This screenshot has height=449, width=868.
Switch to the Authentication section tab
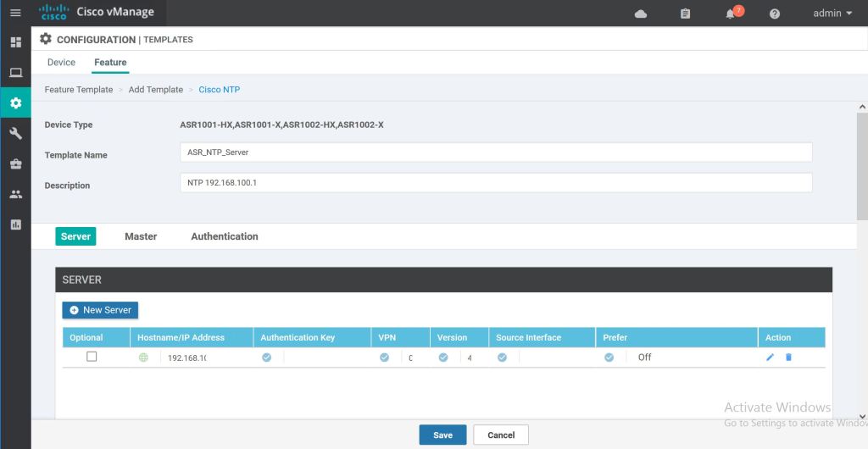click(x=224, y=236)
